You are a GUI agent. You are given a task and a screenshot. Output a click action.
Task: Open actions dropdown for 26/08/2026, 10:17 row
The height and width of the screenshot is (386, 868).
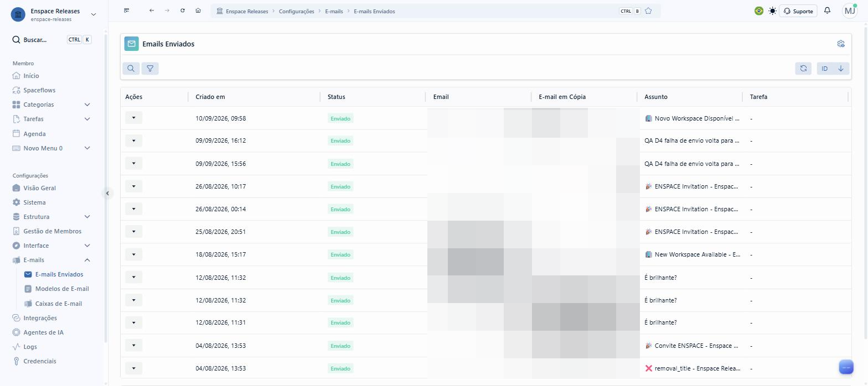(x=133, y=186)
